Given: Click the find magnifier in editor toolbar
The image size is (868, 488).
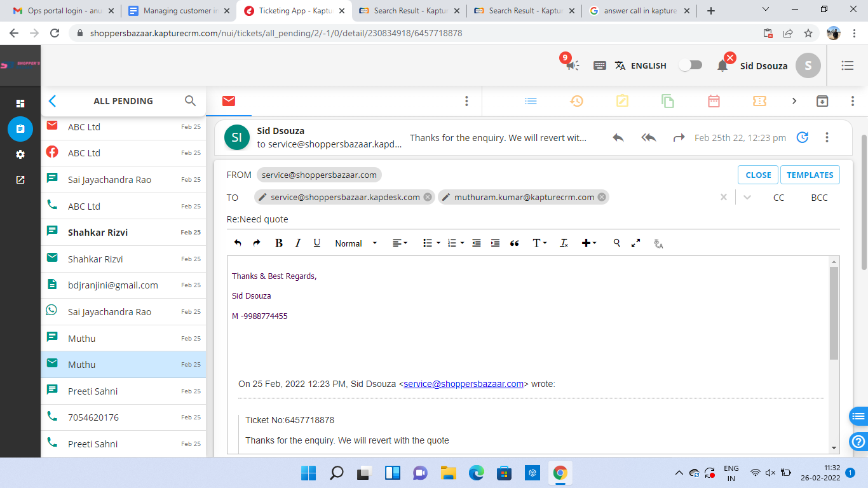Looking at the screenshot, I should point(616,243).
